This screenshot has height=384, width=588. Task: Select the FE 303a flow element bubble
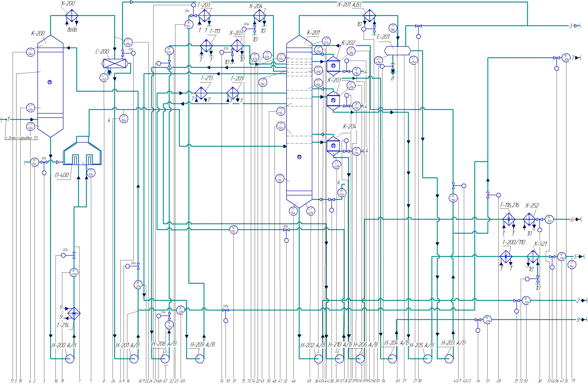(74, 272)
